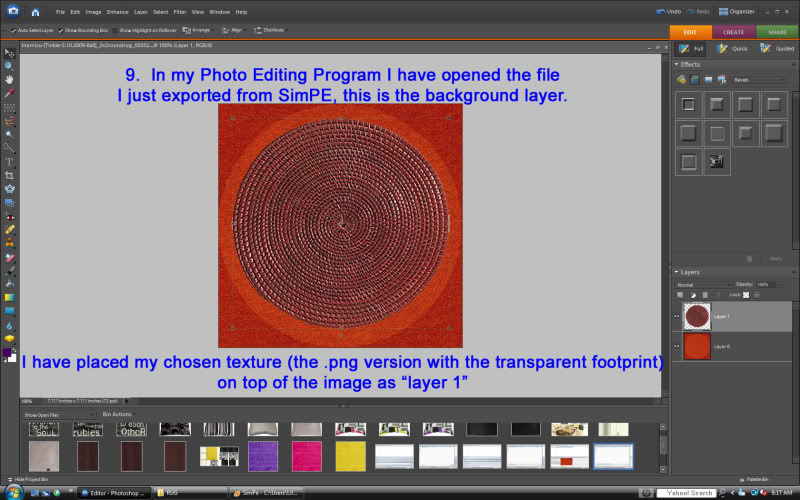Select the Quick Selection brush tool
Screen dimensions: 800x500
9,148
